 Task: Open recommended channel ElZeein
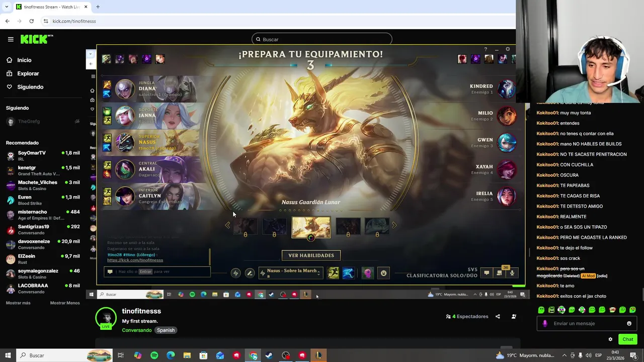[43, 258]
